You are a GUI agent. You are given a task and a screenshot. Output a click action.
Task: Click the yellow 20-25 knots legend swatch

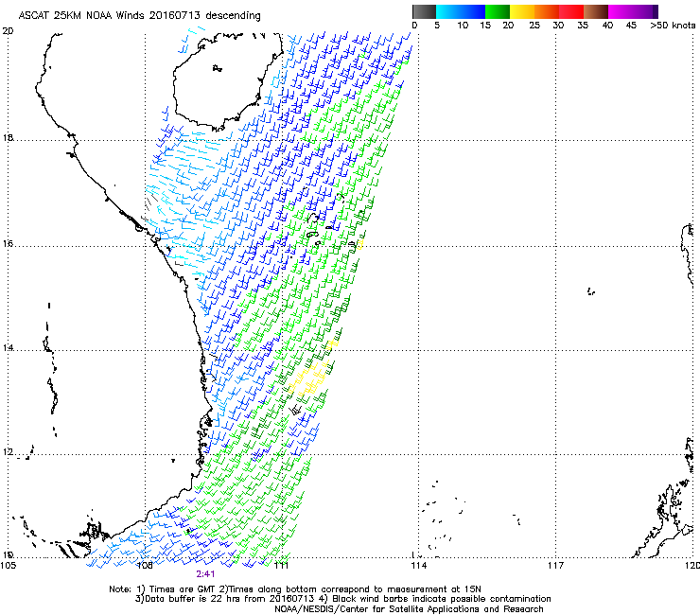pos(522,11)
